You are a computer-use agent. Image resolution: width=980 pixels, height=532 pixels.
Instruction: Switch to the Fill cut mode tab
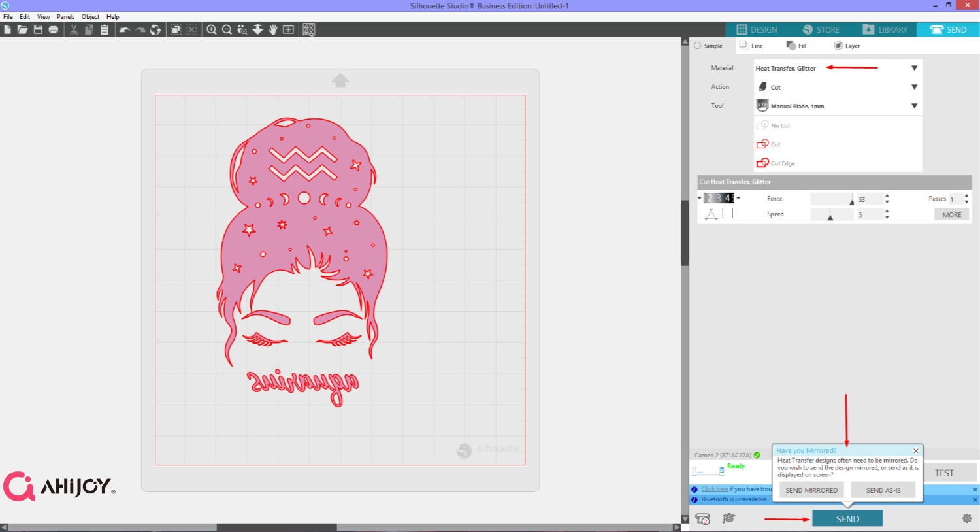[796, 46]
